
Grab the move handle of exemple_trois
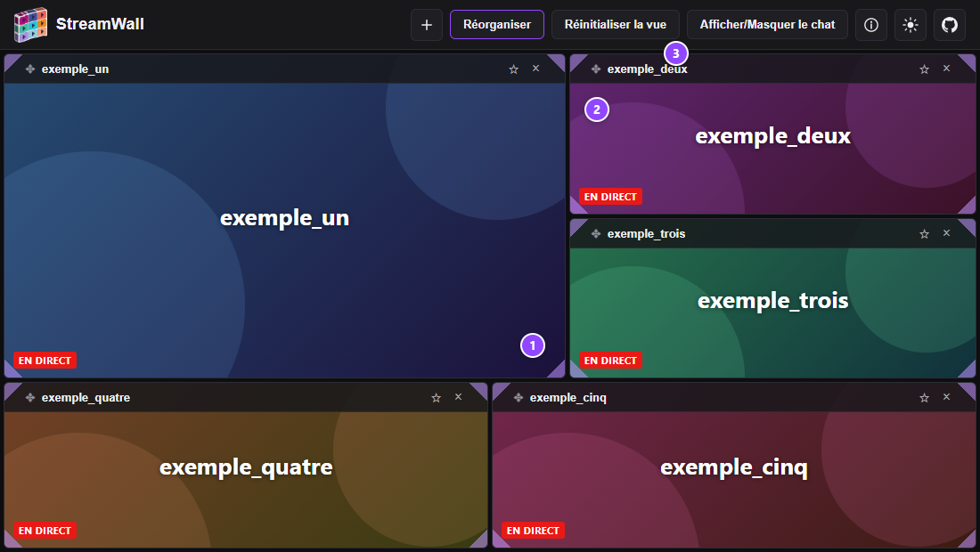(596, 233)
